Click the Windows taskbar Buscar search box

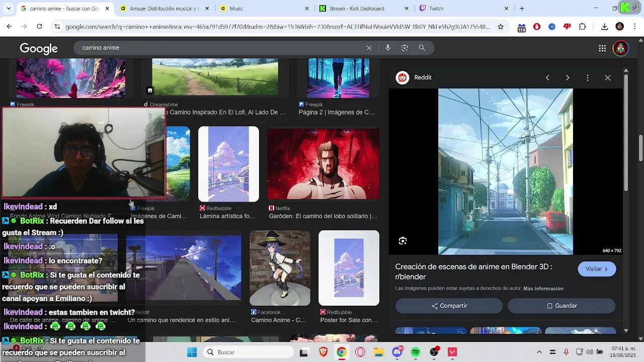pyautogui.click(x=249, y=352)
